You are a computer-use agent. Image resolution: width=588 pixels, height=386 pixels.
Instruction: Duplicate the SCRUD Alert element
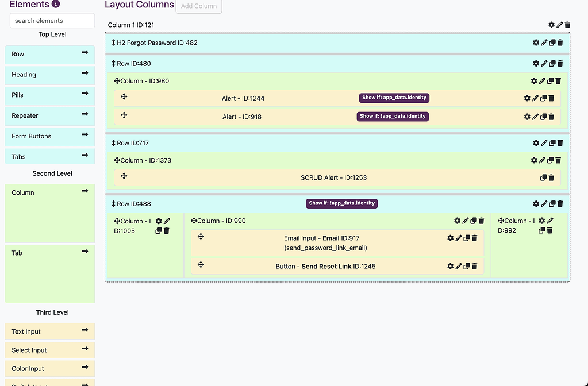[x=543, y=177]
